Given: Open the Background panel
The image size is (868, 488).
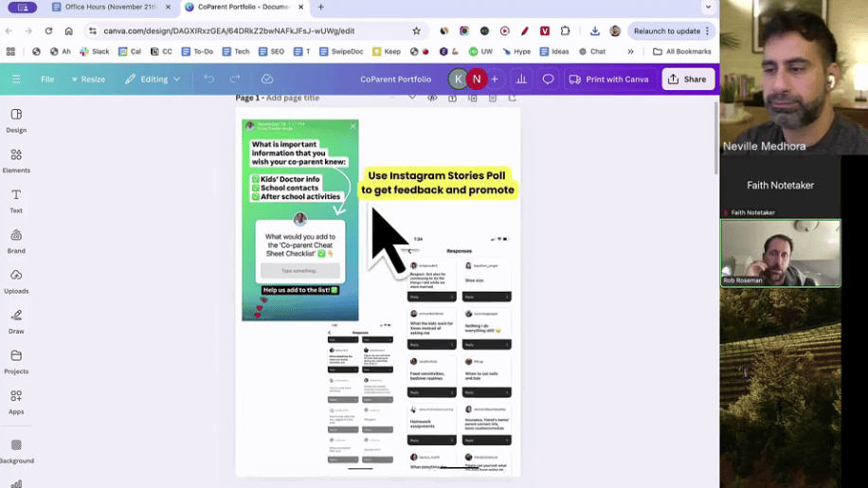Looking at the screenshot, I should tap(16, 451).
